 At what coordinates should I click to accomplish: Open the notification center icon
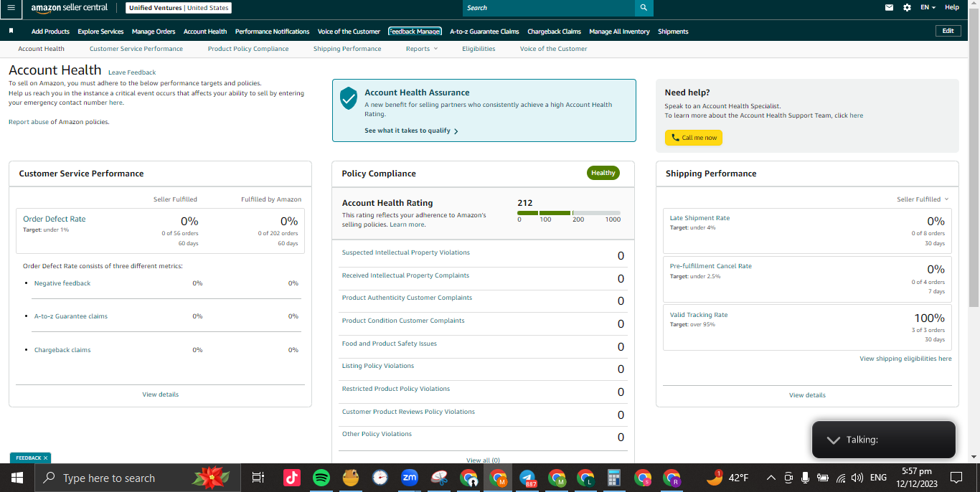click(956, 478)
